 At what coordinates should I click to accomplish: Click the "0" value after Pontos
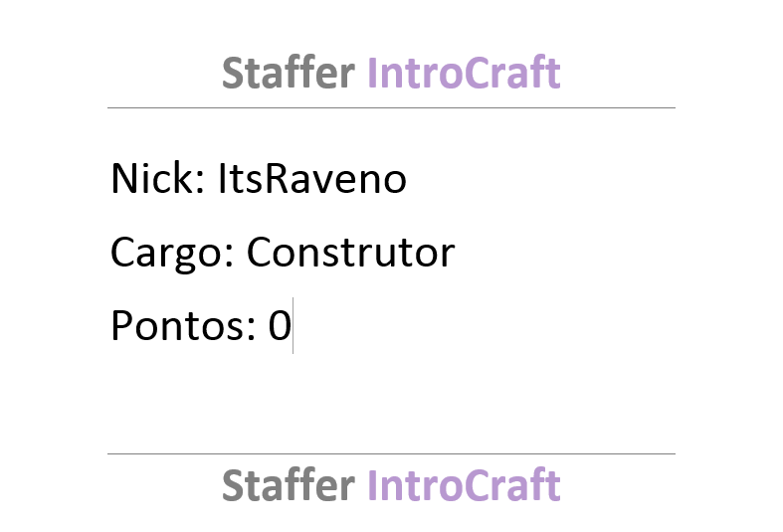(280, 325)
